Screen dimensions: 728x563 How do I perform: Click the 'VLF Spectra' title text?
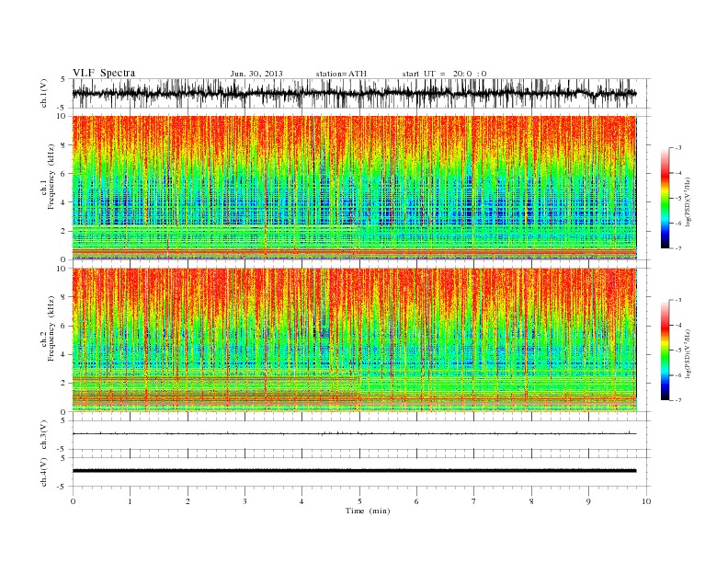104,73
